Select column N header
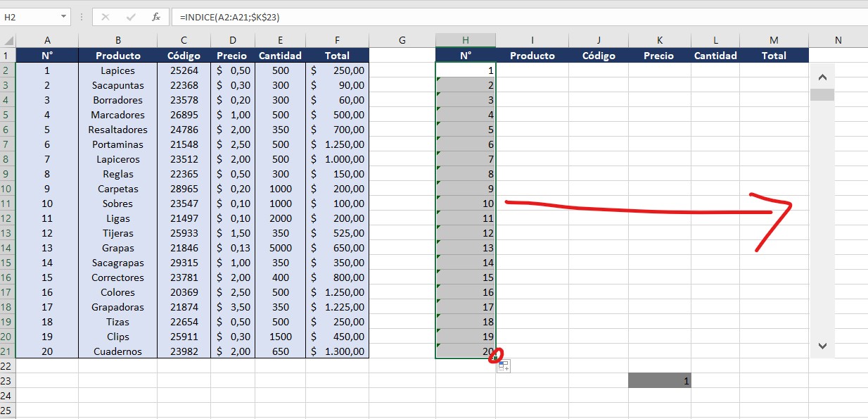This screenshot has height=419, width=868. click(838, 40)
